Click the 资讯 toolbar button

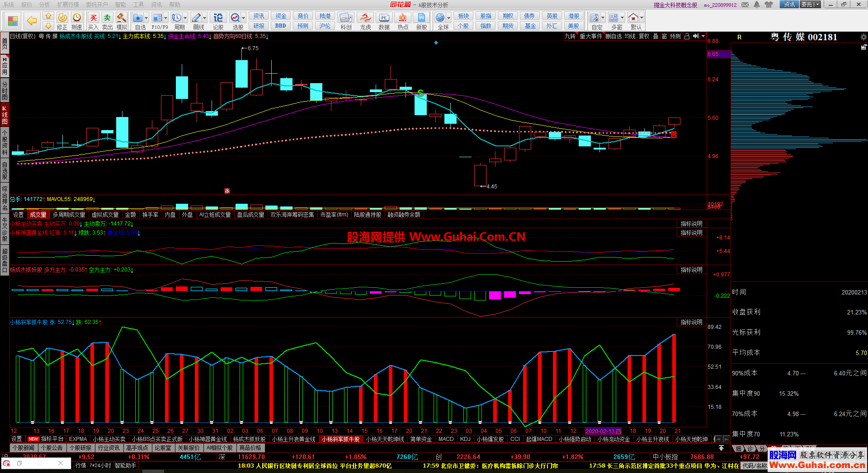click(x=259, y=16)
